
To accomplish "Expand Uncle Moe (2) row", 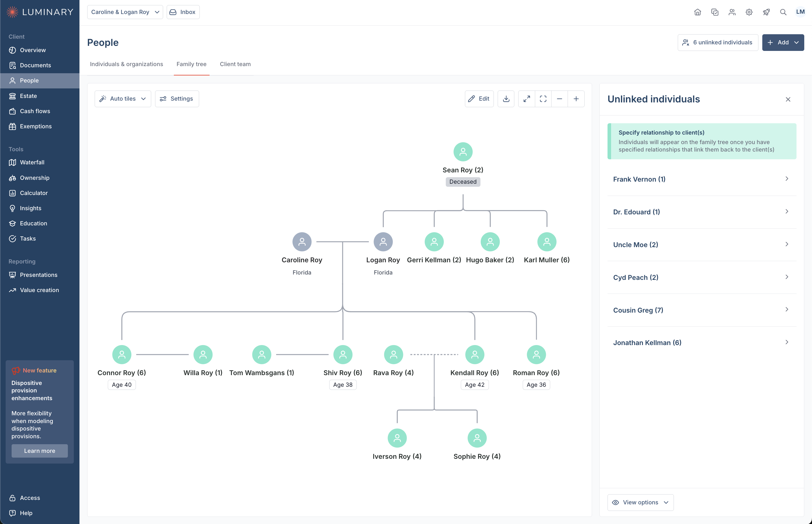I will (x=702, y=244).
